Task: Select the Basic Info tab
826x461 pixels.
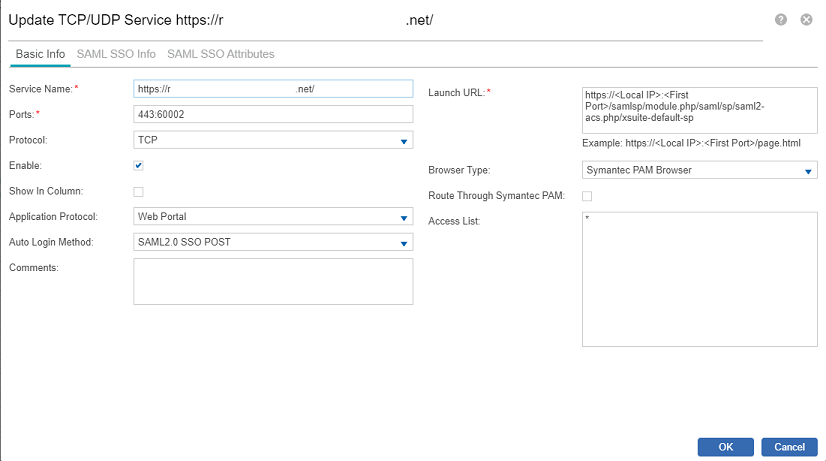Action: pyautogui.click(x=41, y=54)
